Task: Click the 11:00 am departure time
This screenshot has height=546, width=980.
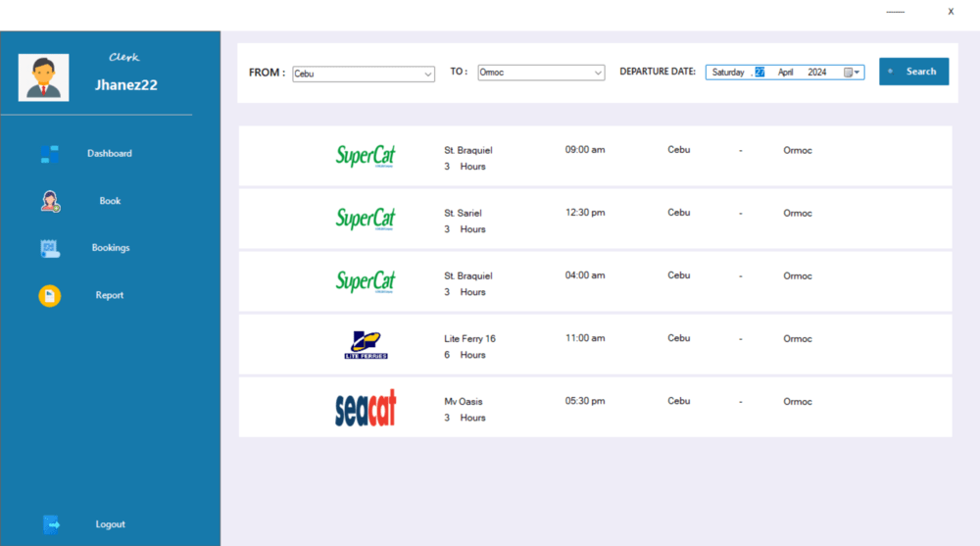Action: [x=585, y=338]
